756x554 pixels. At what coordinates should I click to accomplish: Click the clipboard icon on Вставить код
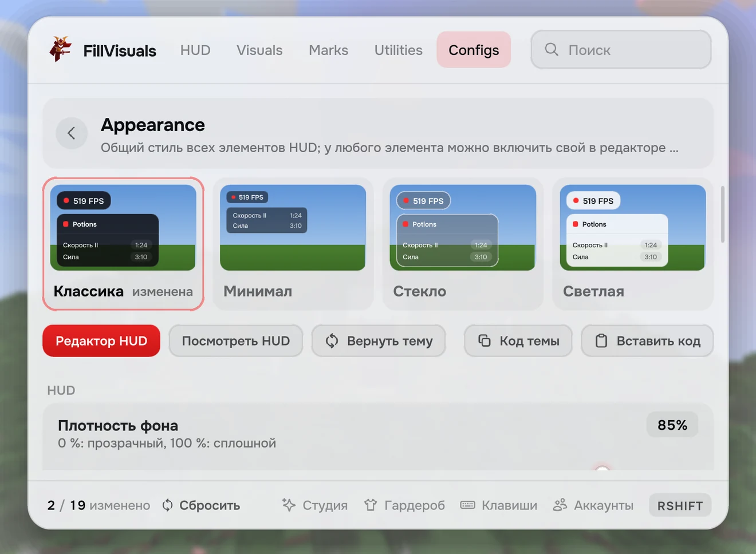pos(601,341)
